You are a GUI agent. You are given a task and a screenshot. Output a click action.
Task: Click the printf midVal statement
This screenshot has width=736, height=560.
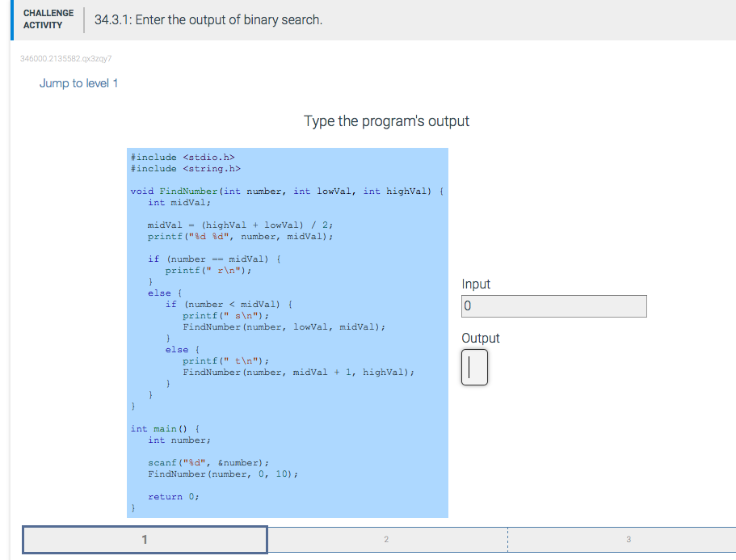pos(229,236)
